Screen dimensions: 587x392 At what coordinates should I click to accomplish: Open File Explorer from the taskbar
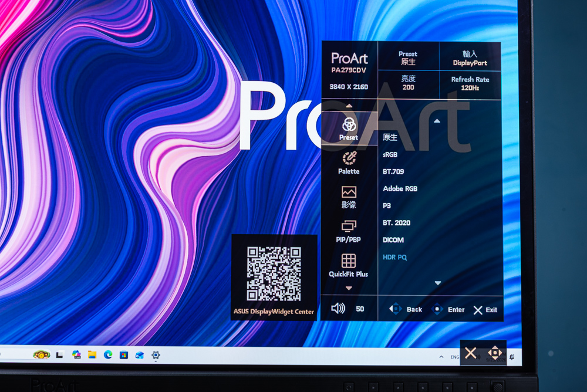coord(92,354)
